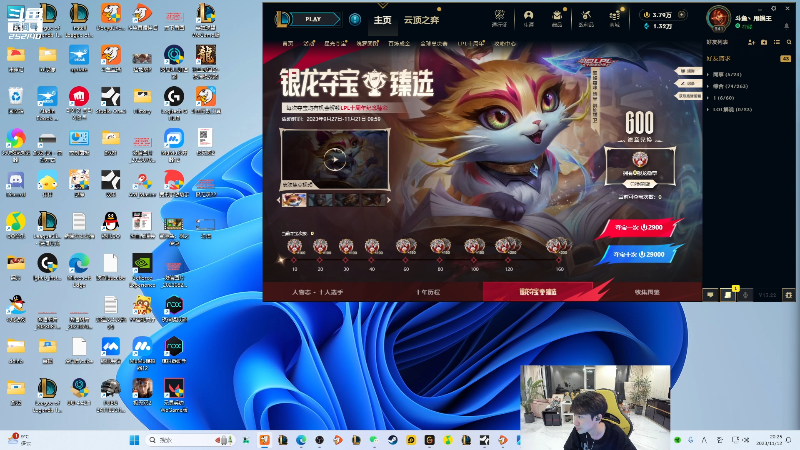Screen dimensions: 800x450
Task: Show hidden system tray icons chevron
Action: (x=705, y=440)
